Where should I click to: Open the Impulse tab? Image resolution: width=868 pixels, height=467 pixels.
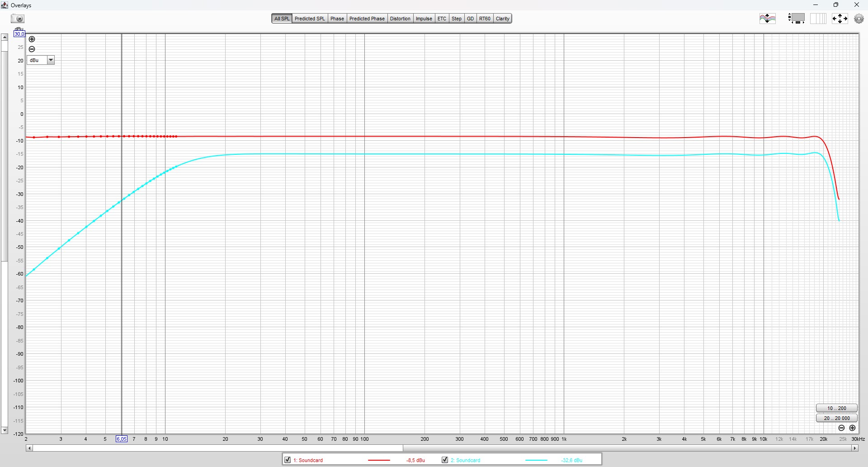(x=424, y=19)
